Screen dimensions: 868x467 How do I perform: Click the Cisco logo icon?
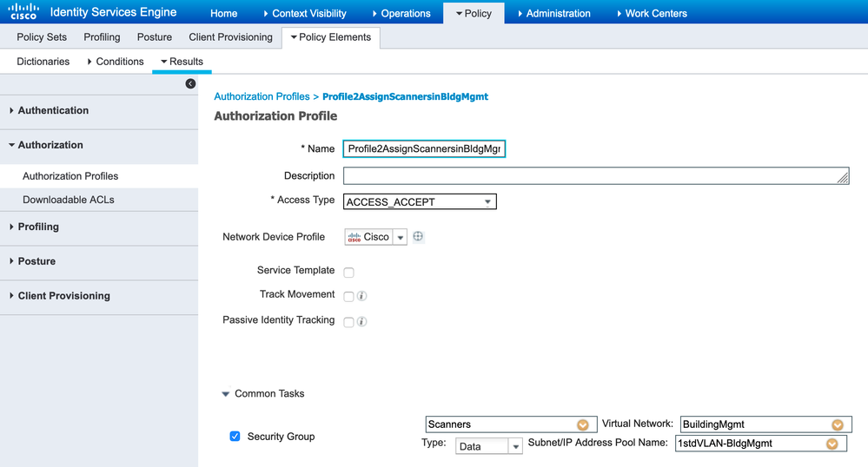coord(23,12)
